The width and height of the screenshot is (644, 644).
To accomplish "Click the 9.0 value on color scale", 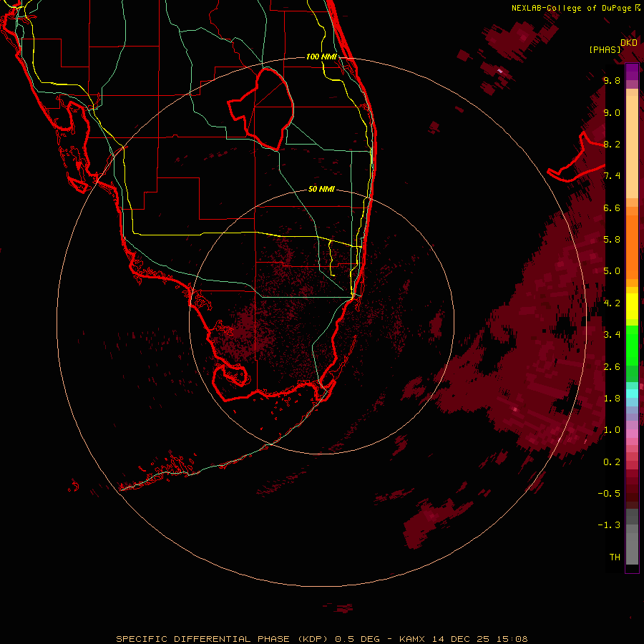I will tap(612, 112).
